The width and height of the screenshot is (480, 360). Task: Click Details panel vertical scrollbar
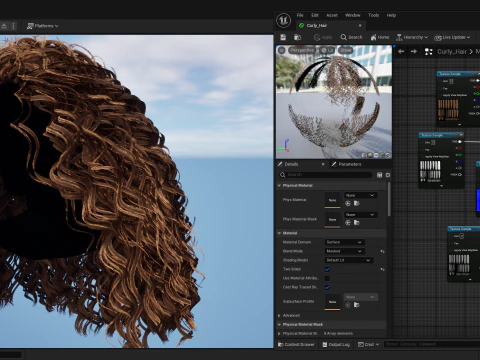point(389,200)
